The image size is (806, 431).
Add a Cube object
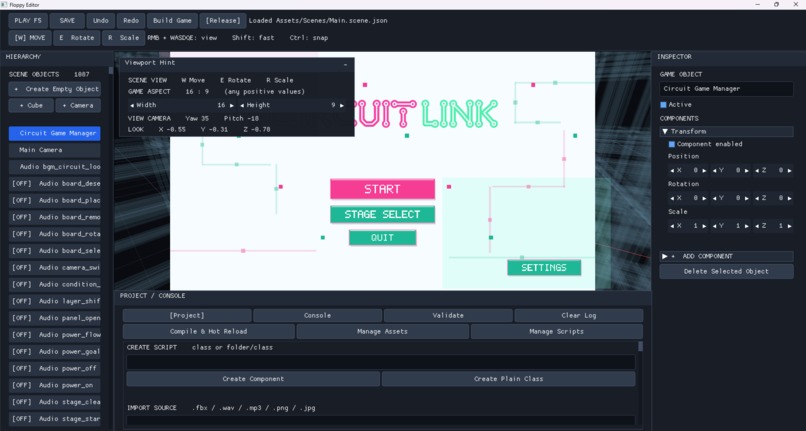[x=31, y=105]
